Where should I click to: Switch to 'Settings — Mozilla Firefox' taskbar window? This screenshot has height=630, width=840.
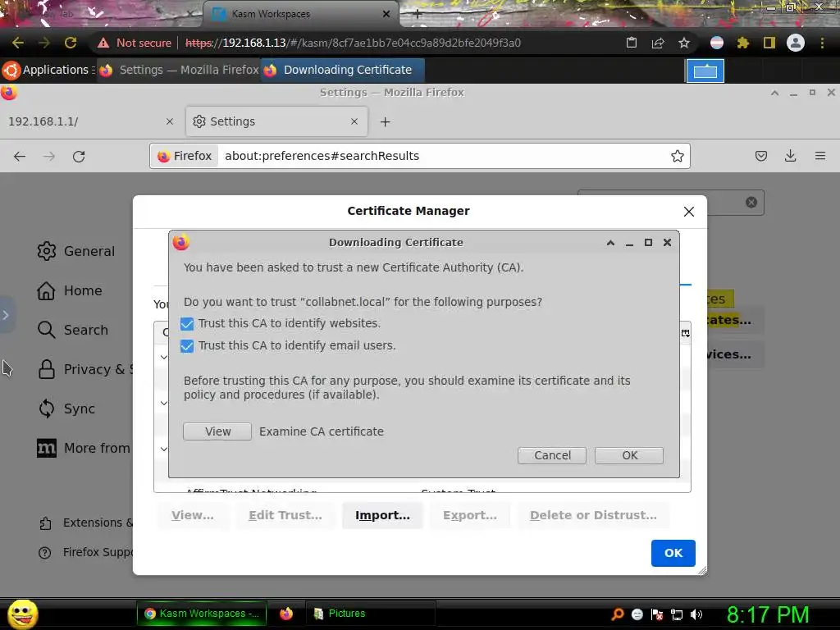pos(180,71)
